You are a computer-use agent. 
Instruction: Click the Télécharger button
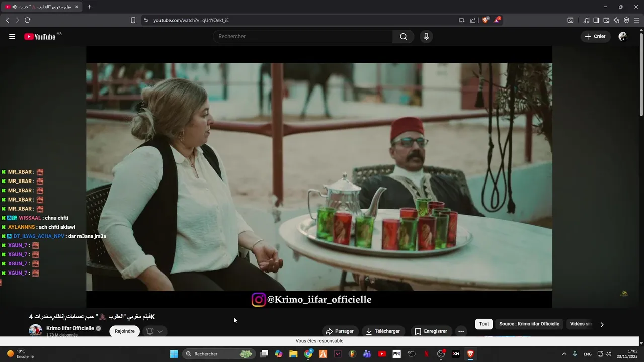coord(383,331)
